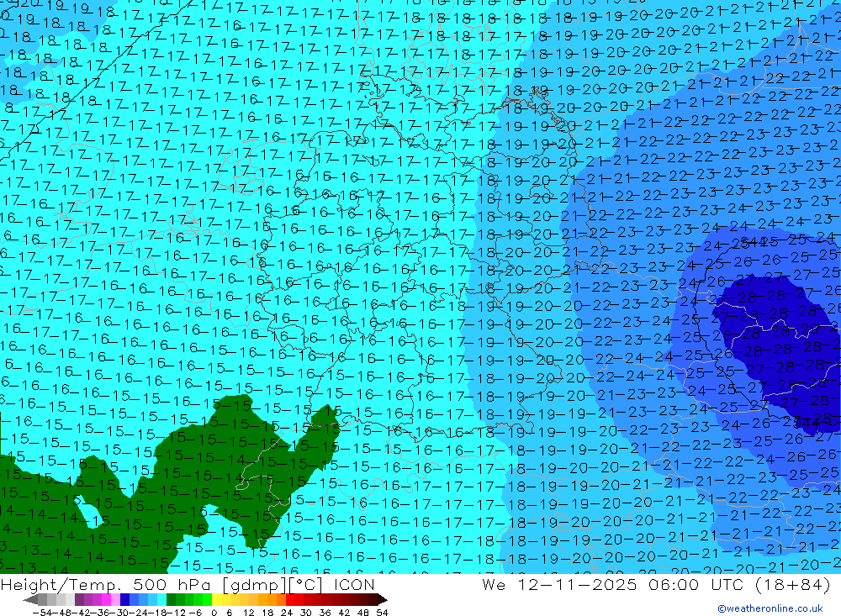
Task: Click the yellow legend swatch at 0
Action: point(217,599)
